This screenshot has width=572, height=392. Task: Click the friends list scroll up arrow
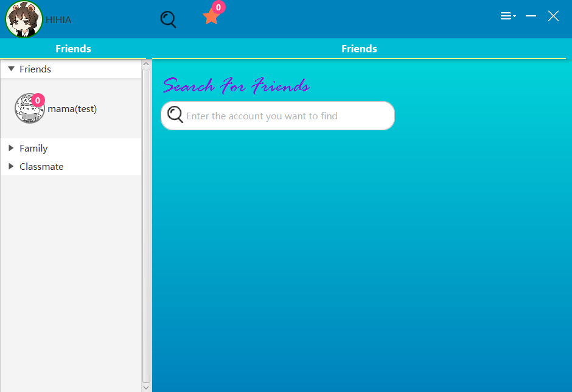pos(146,64)
